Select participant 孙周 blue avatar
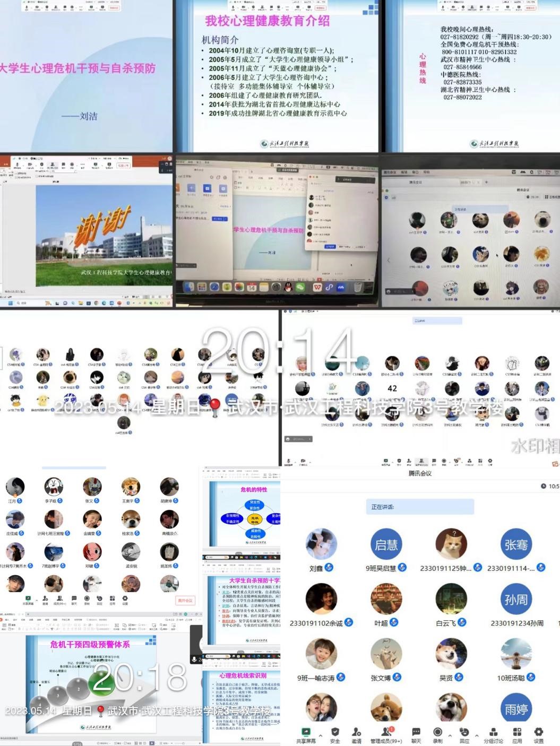 click(x=516, y=600)
